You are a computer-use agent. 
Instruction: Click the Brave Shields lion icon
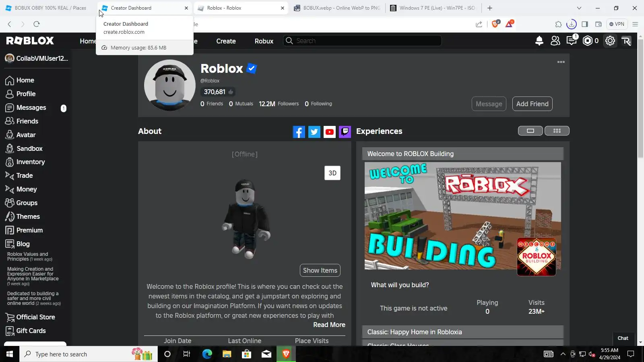[495, 24]
